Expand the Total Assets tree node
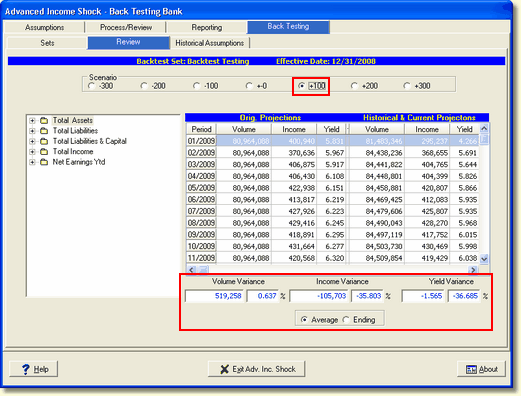521x396 pixels. [x=32, y=121]
